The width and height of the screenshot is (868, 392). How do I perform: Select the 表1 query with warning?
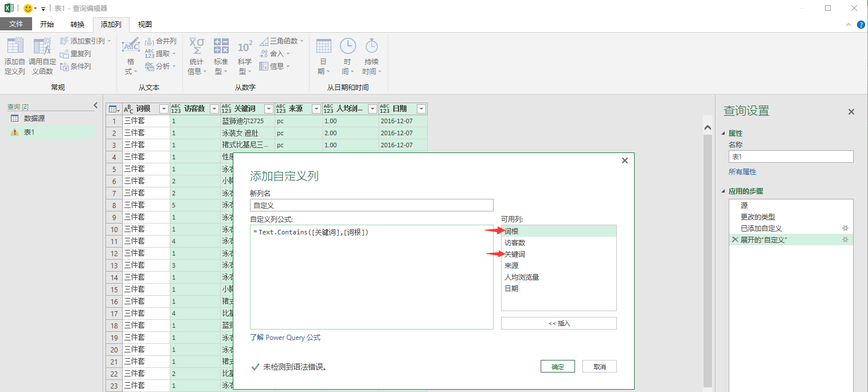[51, 132]
